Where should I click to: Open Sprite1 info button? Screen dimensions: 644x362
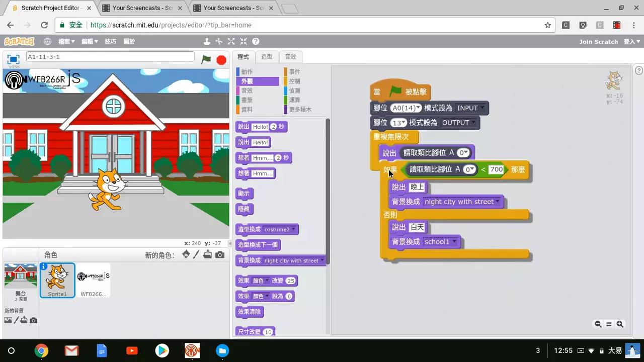click(44, 266)
